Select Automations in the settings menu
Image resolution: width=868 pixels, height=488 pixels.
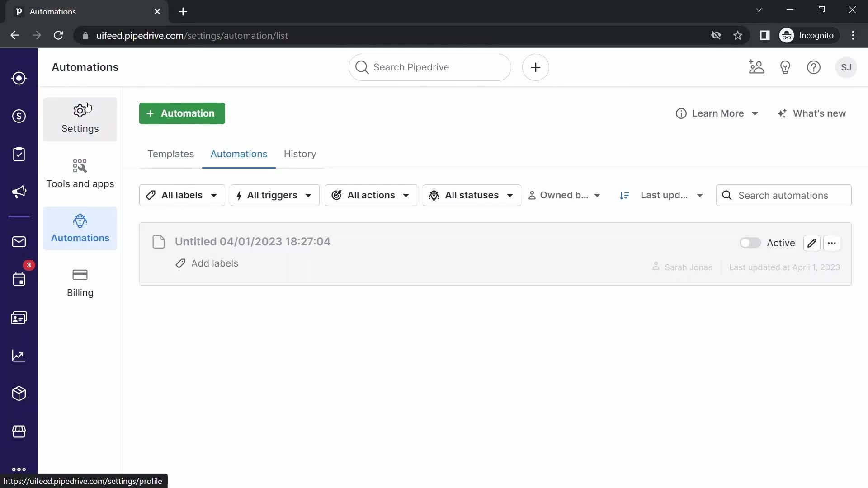pyautogui.click(x=80, y=229)
